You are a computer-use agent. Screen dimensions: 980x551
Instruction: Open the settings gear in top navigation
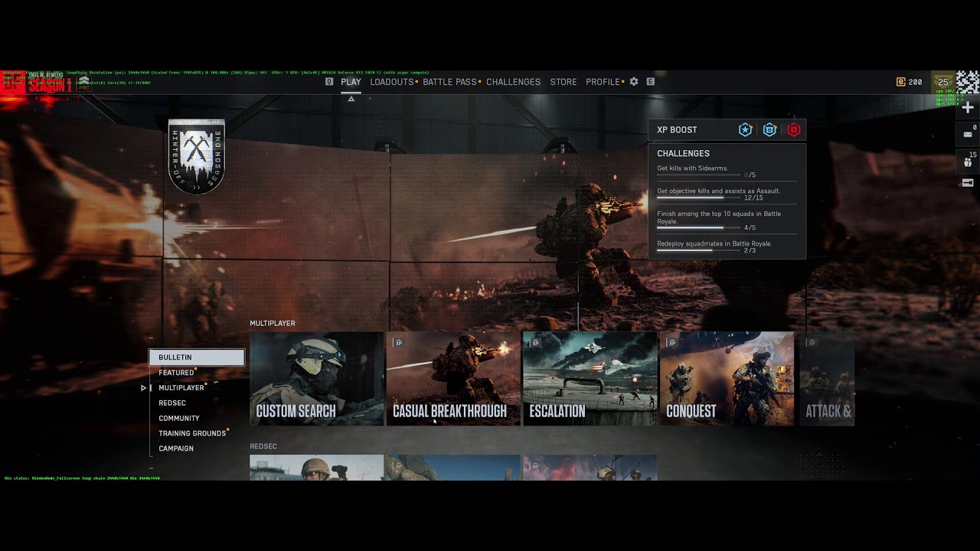(634, 82)
